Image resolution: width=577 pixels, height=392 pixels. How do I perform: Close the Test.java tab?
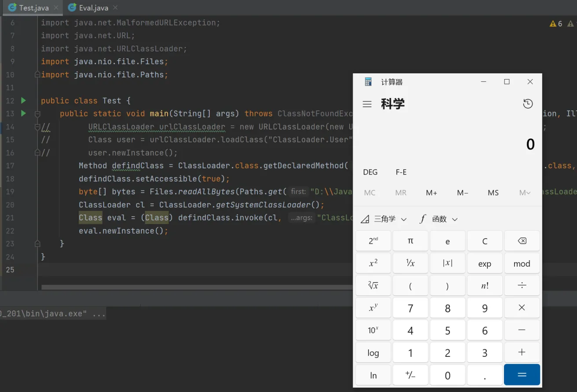pyautogui.click(x=56, y=8)
